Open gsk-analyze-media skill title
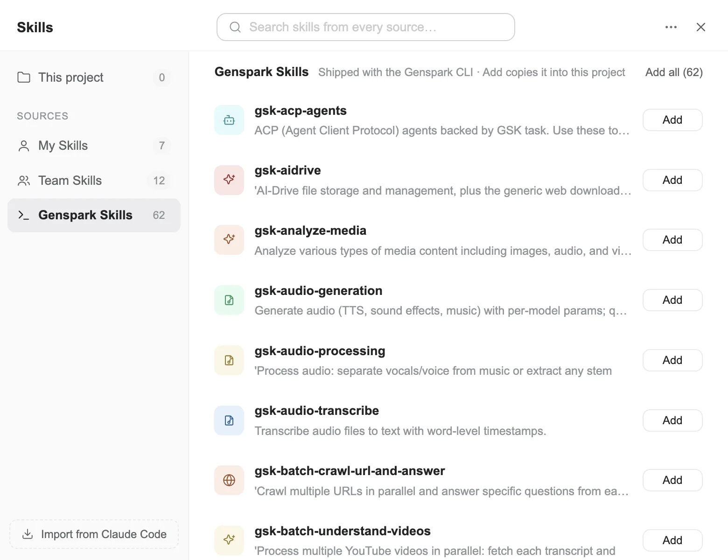This screenshot has height=560, width=728. [x=310, y=231]
